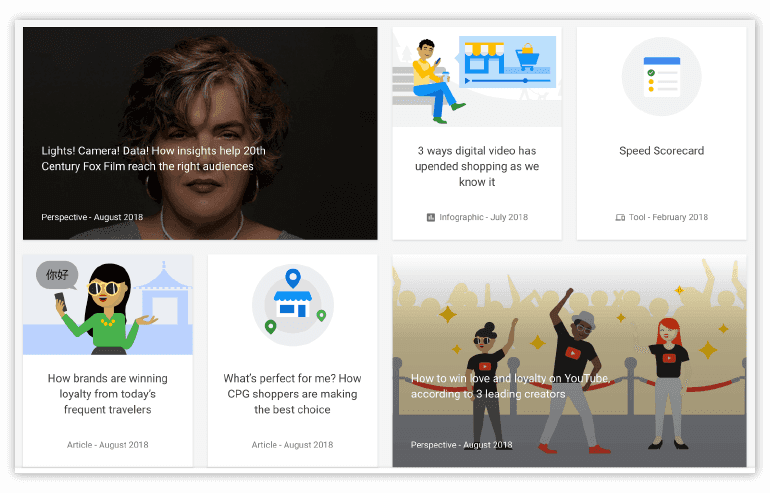Click the storefront icon in video illustration
Screen dimensions: 770x493
coord(484,58)
